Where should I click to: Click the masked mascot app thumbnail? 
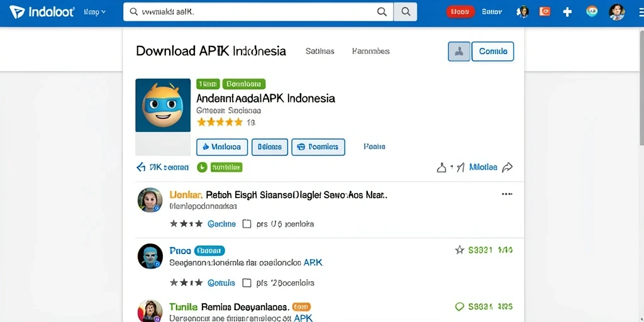(x=163, y=105)
